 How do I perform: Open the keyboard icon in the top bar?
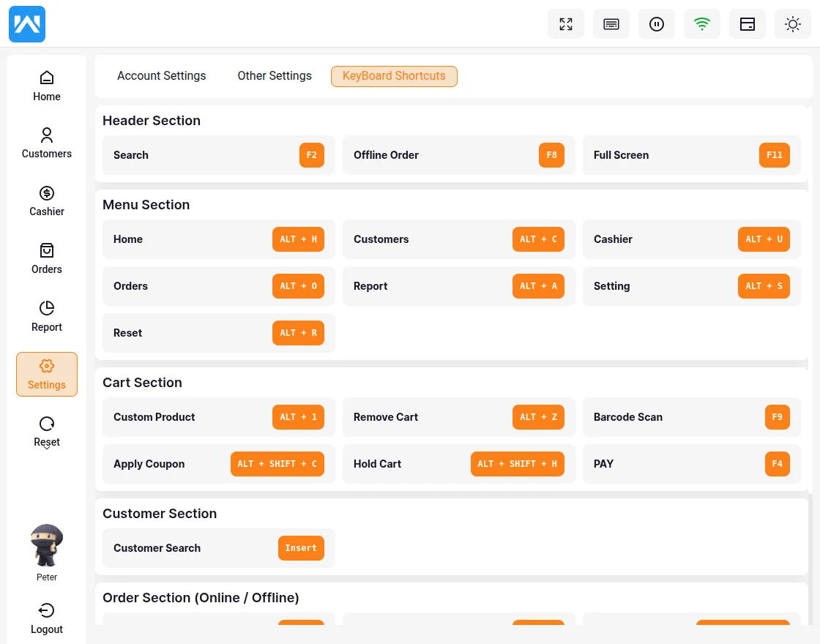pyautogui.click(x=611, y=24)
